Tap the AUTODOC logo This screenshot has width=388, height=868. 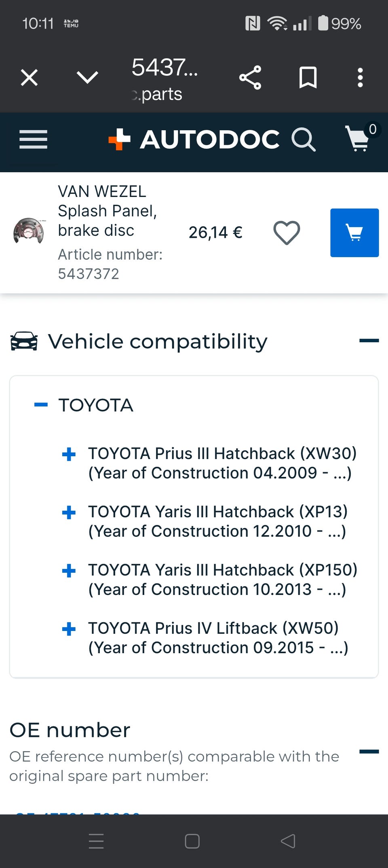pos(194,140)
